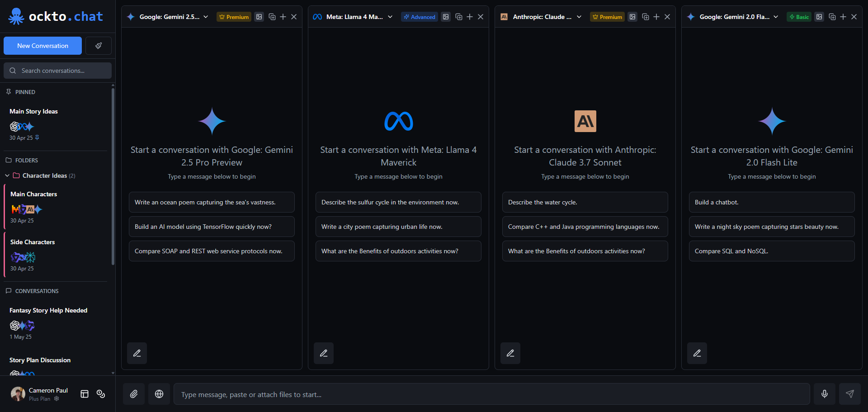Click the image icon in Gemini 2.5 panel header
The width and height of the screenshot is (868, 412).
tap(259, 17)
